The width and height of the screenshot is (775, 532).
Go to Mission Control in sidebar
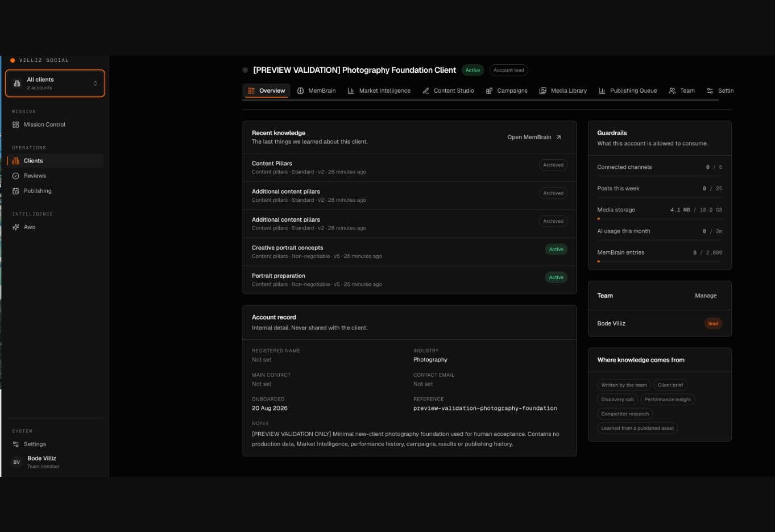pyautogui.click(x=55, y=124)
